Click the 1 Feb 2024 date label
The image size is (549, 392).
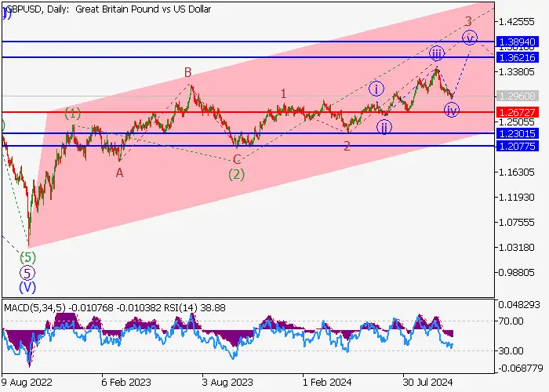(x=327, y=382)
